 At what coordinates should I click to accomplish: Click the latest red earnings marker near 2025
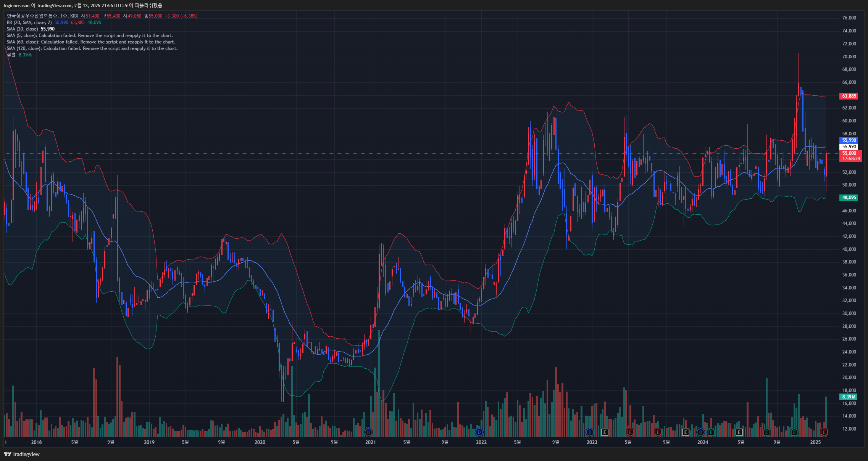pyautogui.click(x=824, y=432)
